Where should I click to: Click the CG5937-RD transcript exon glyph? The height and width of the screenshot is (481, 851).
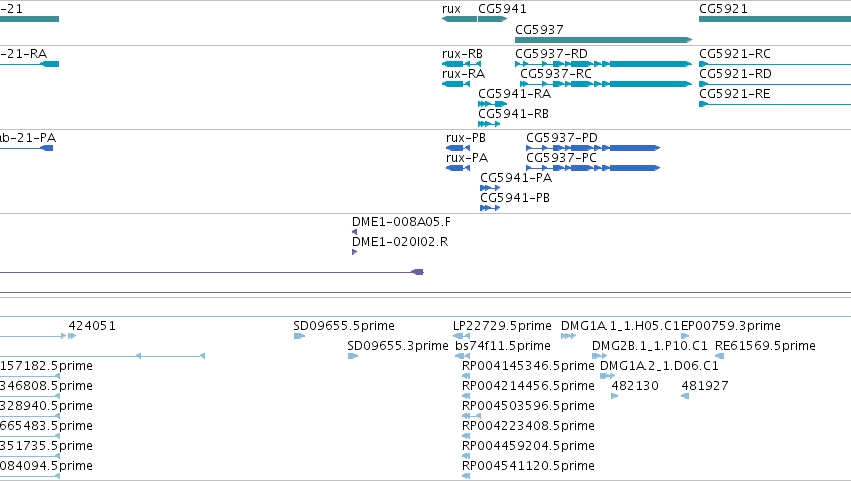604,64
